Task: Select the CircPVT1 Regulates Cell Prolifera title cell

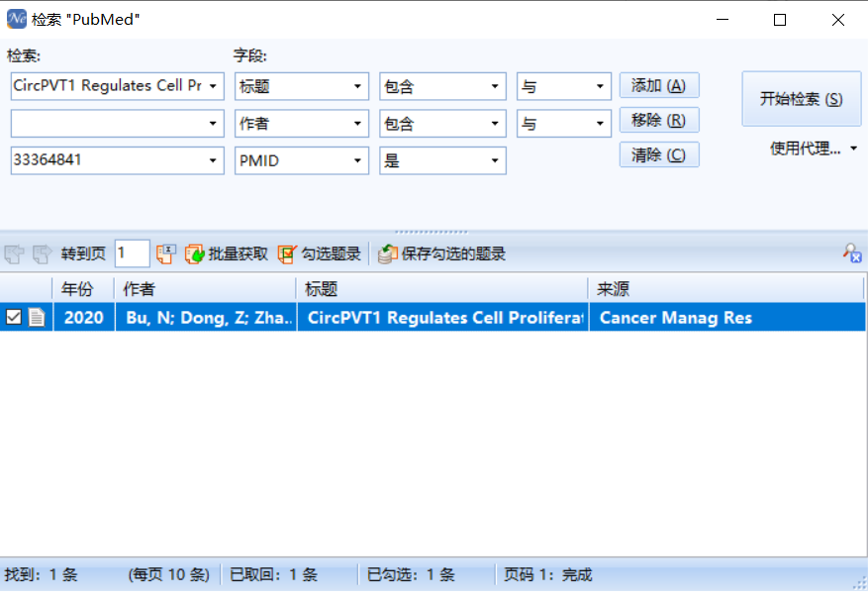Action: [x=442, y=318]
